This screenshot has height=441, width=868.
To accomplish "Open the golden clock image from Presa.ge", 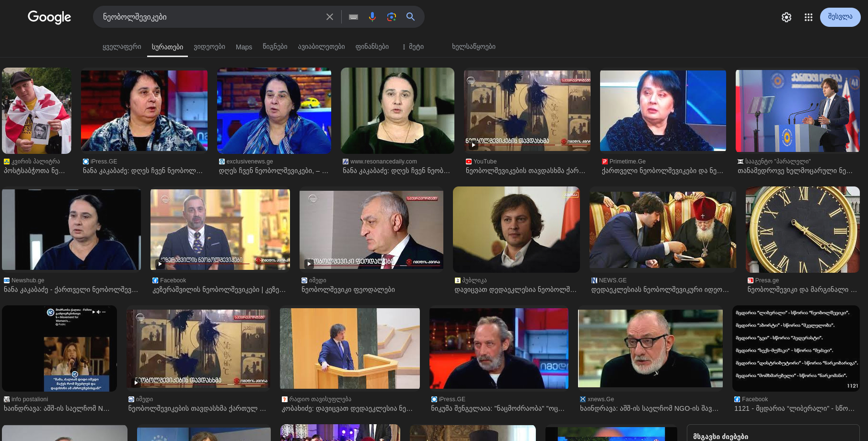I will tap(802, 230).
